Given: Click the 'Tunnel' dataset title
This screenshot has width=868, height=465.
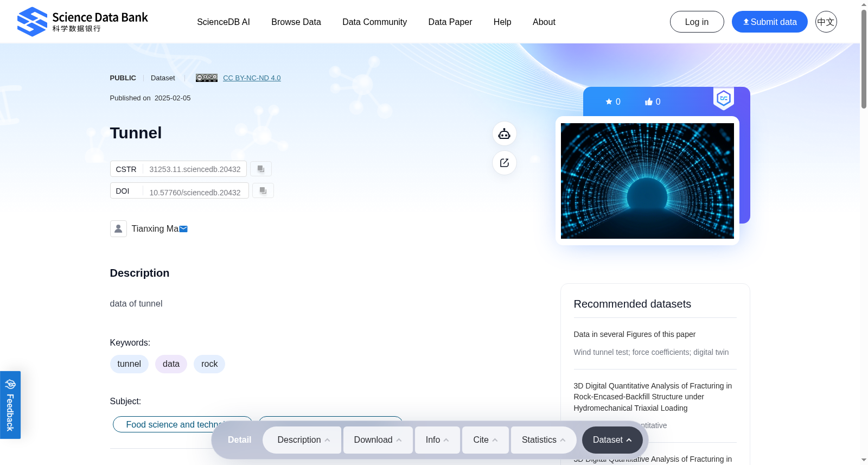Looking at the screenshot, I should click(136, 133).
